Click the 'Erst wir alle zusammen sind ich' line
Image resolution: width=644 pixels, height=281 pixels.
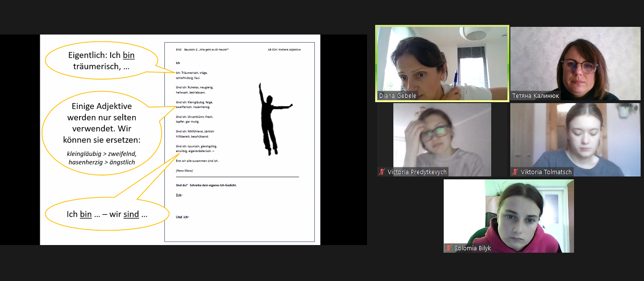click(x=197, y=161)
